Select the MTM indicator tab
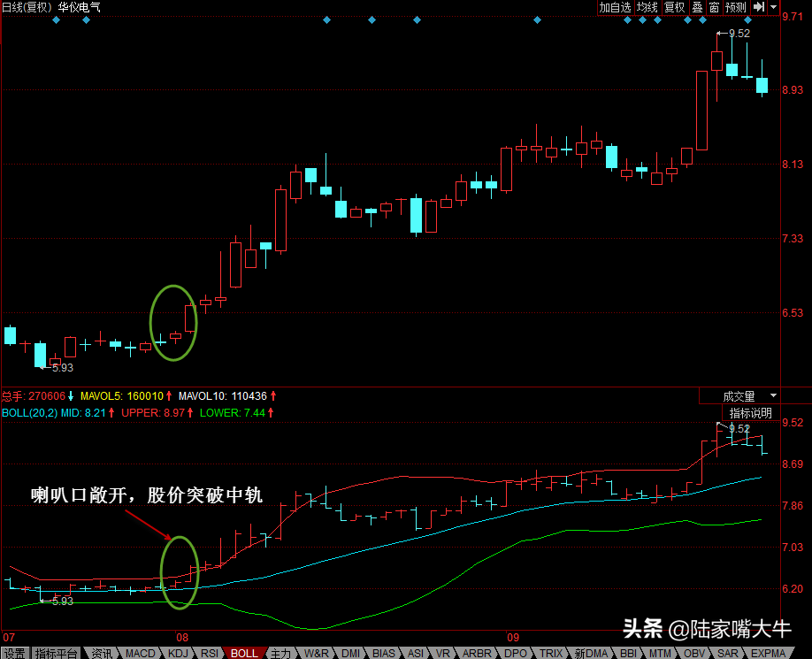Image resolution: width=812 pixels, height=659 pixels. coord(660,653)
